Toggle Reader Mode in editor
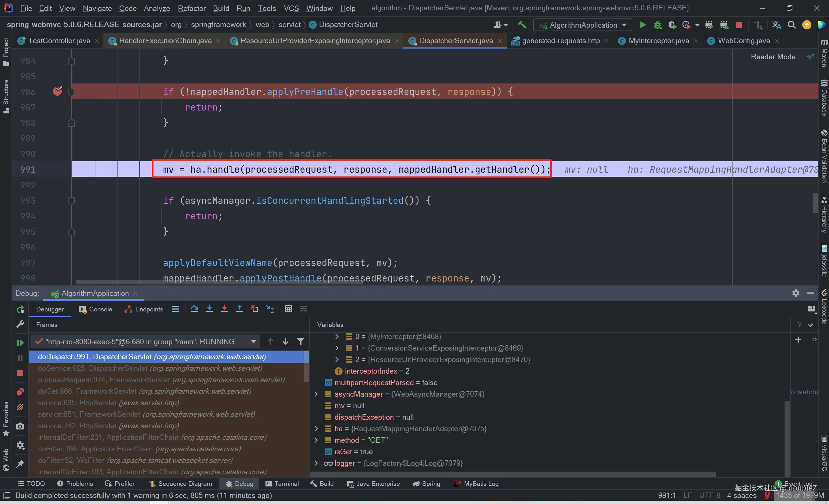Viewport: 829px width, 504px height. tap(773, 57)
